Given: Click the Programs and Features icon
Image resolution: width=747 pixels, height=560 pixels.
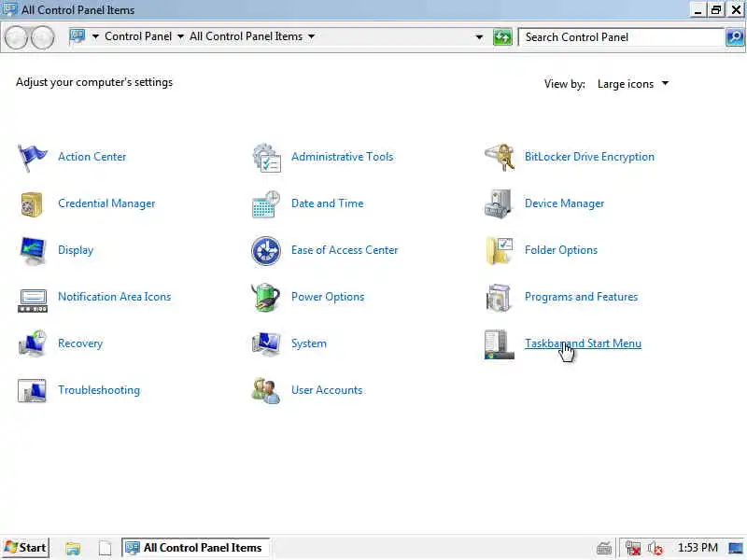Looking at the screenshot, I should 499,297.
